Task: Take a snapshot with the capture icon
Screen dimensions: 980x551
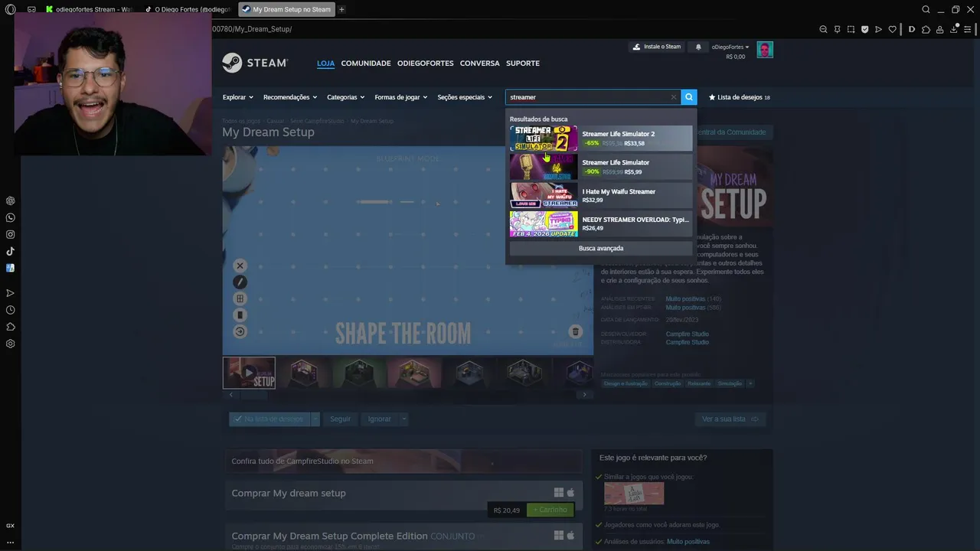Action: pos(851,29)
